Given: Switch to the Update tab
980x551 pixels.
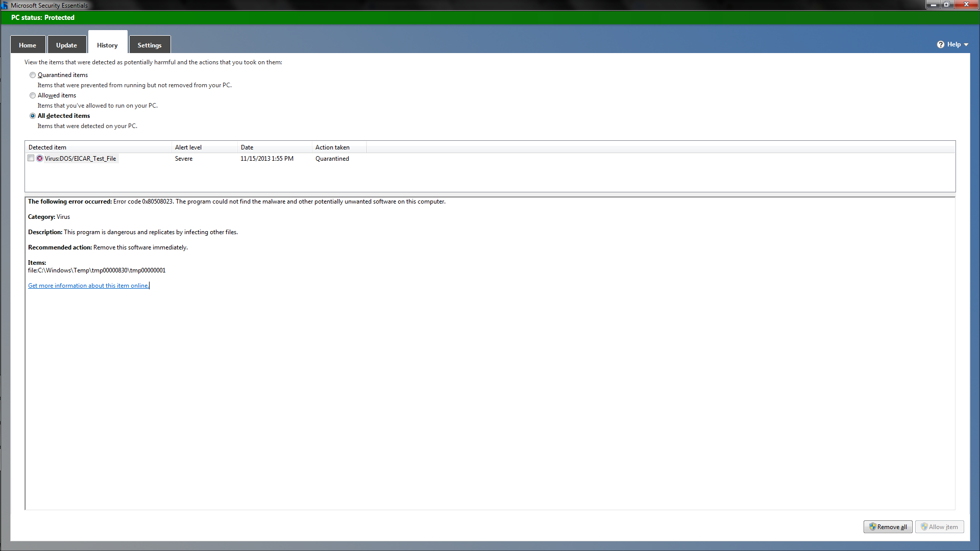Looking at the screenshot, I should click(66, 45).
